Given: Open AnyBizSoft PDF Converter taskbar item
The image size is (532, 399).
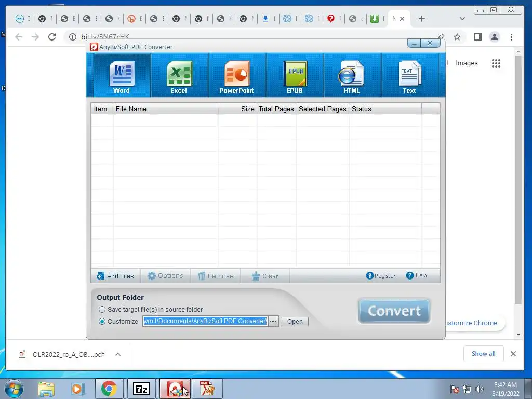Looking at the screenshot, I should coord(175,389).
